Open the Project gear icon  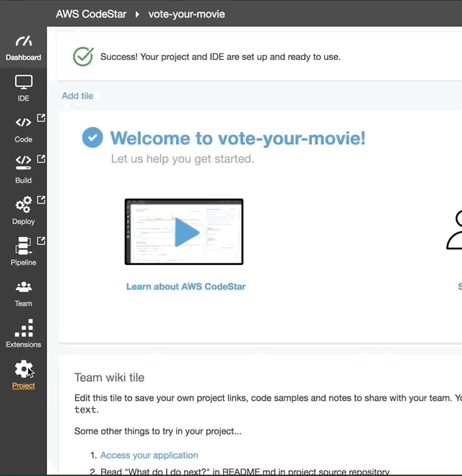pos(23,369)
